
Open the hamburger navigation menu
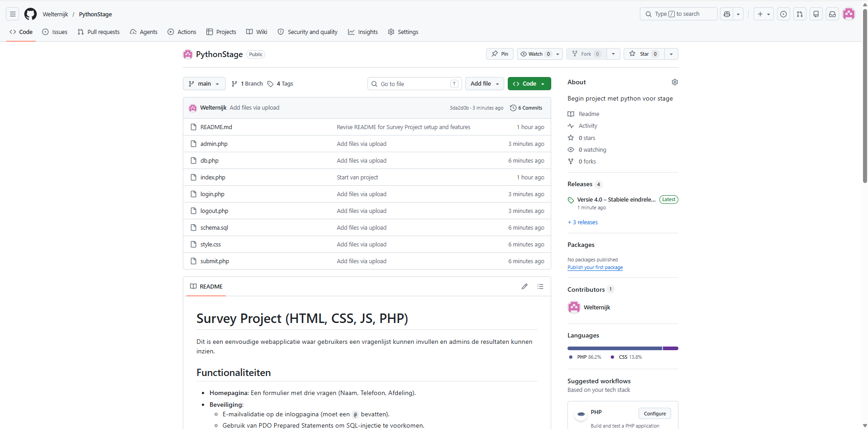tap(13, 14)
